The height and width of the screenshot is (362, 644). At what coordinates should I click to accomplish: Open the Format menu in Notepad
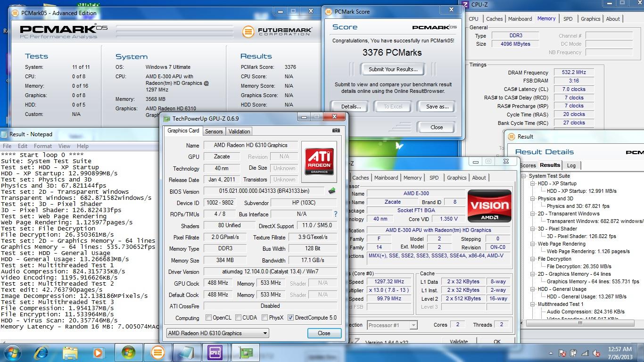click(x=43, y=146)
